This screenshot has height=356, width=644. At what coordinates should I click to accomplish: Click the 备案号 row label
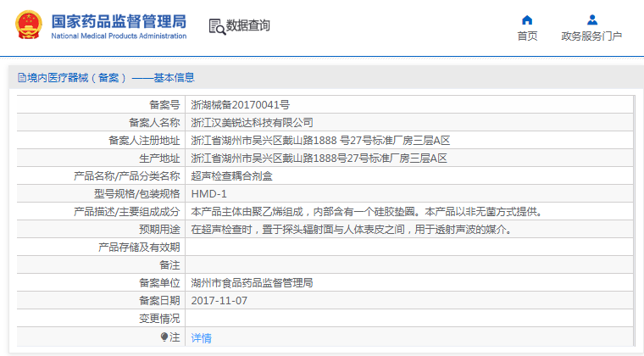(164, 105)
